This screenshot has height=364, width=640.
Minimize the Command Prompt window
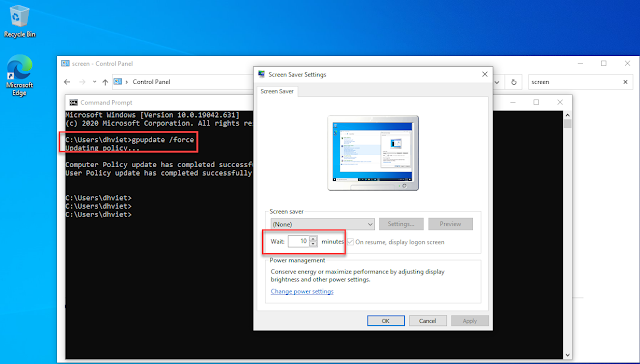(513, 102)
